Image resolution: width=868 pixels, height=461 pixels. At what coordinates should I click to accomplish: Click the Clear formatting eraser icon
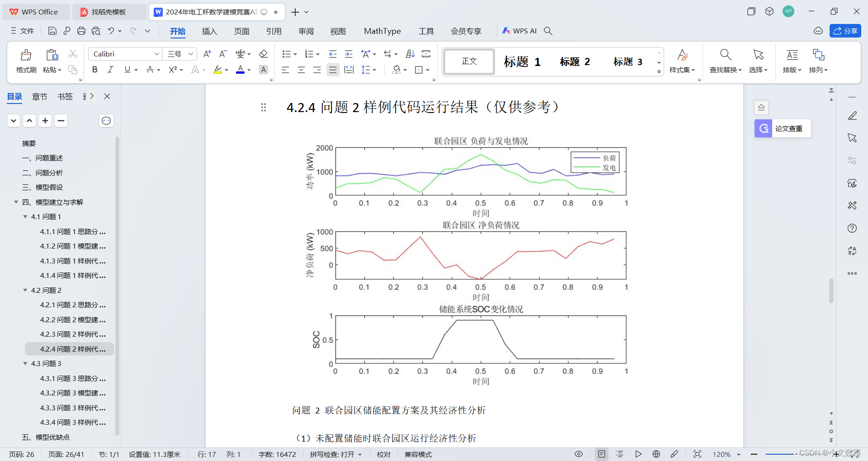[263, 54]
